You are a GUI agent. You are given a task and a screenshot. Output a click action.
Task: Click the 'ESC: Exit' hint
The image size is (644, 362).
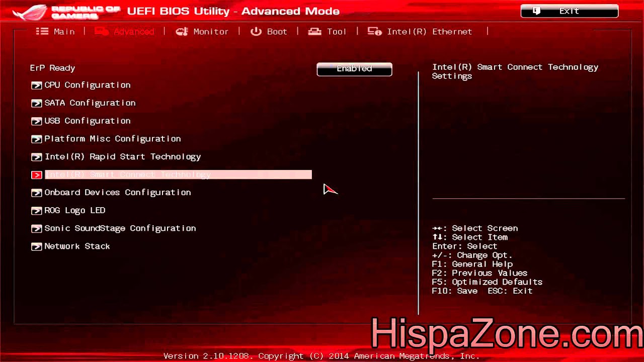510,291
